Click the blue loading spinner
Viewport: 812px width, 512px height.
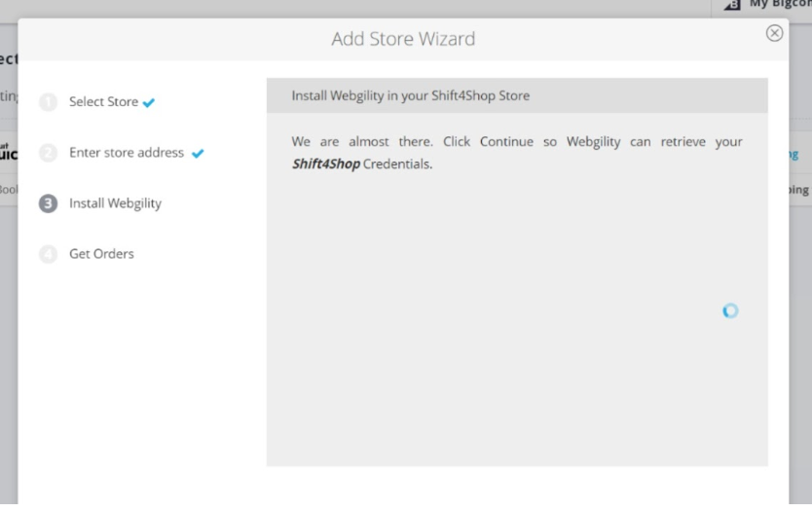click(x=730, y=311)
